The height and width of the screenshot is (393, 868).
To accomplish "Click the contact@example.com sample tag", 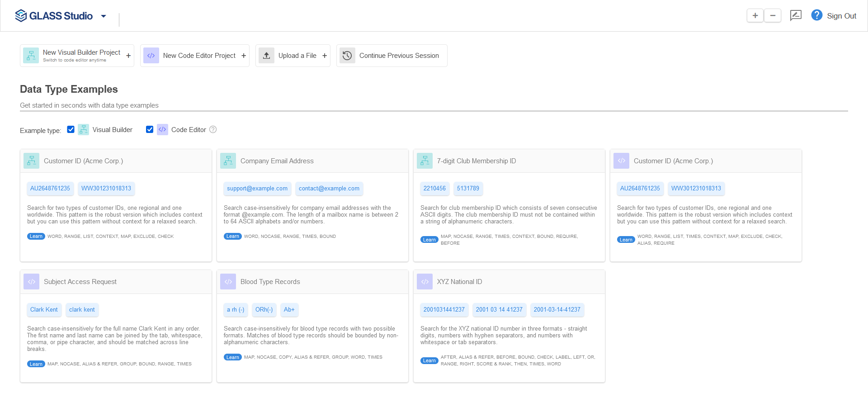I will 329,189.
